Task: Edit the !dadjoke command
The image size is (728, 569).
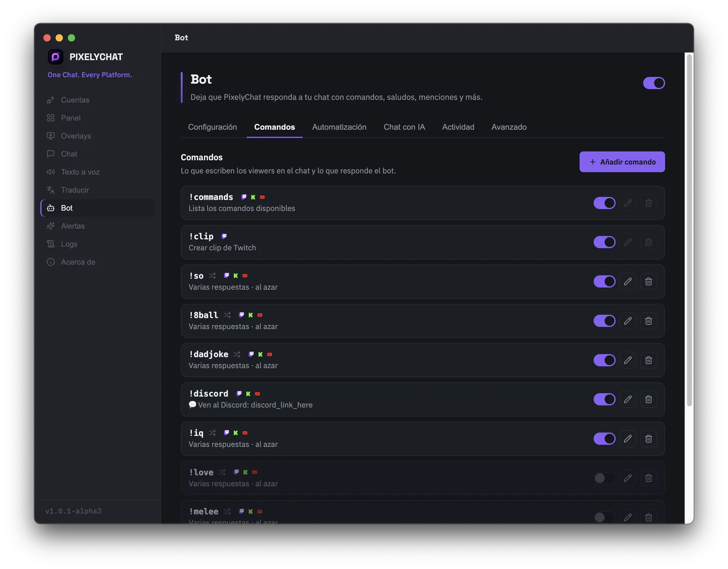Action: (x=627, y=360)
